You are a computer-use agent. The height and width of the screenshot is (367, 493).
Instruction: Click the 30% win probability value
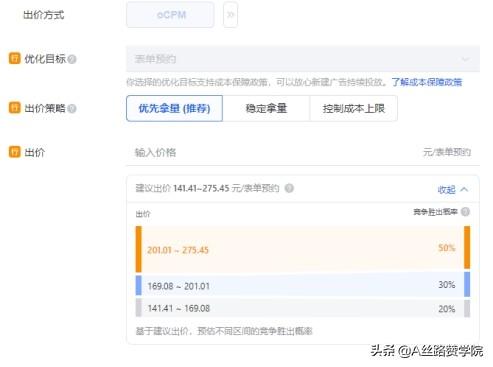[x=447, y=285]
